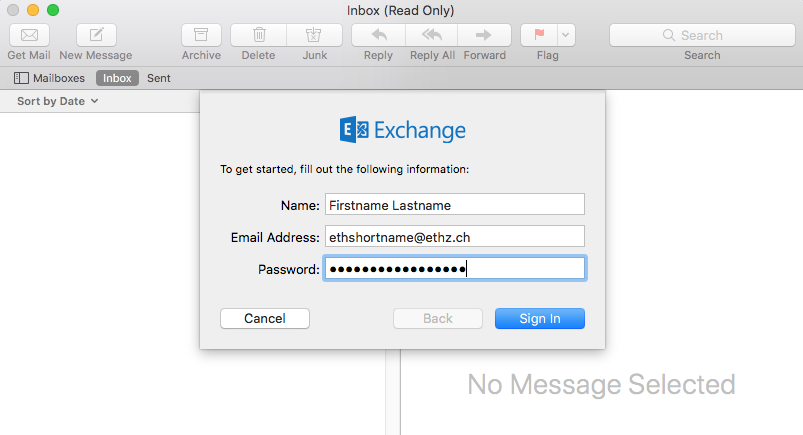
Task: Click the Forward arrow icon
Action: click(484, 35)
